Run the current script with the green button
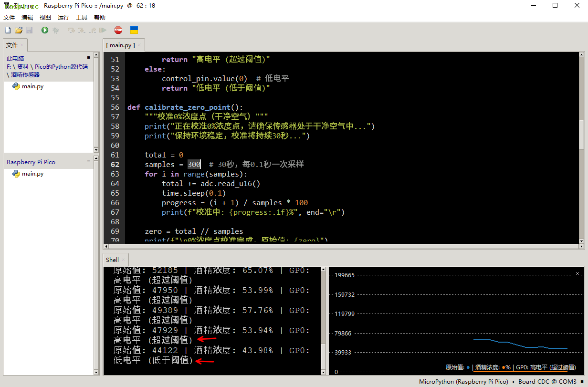 point(45,30)
